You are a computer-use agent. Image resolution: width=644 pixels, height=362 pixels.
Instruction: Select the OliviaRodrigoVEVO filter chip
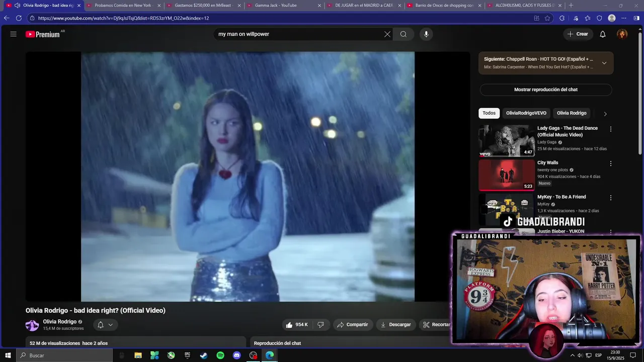coord(526,113)
